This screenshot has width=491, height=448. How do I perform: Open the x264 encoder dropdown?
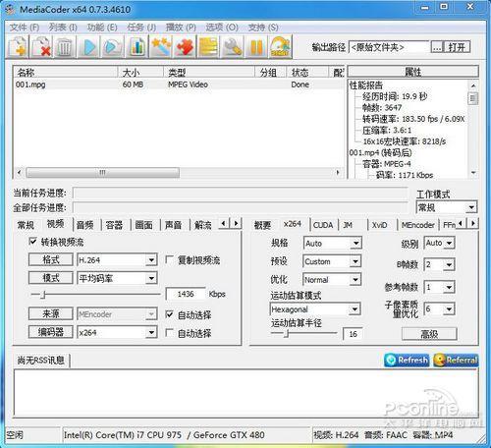point(151,332)
